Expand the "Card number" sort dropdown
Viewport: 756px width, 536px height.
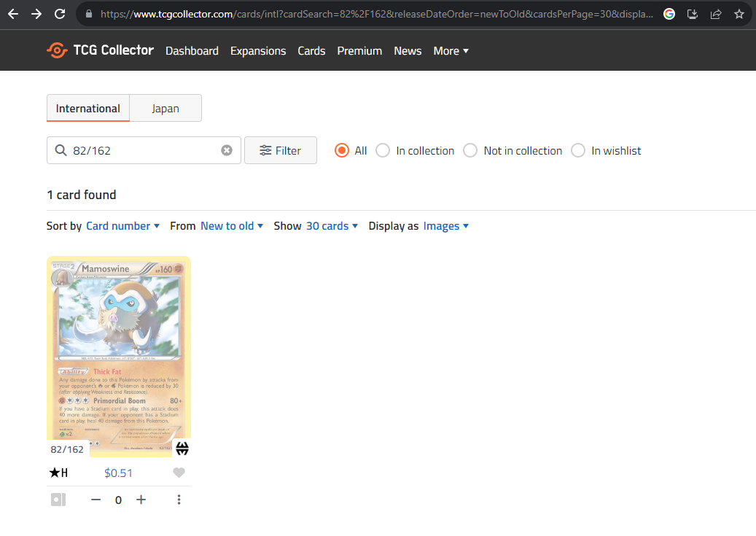click(122, 226)
